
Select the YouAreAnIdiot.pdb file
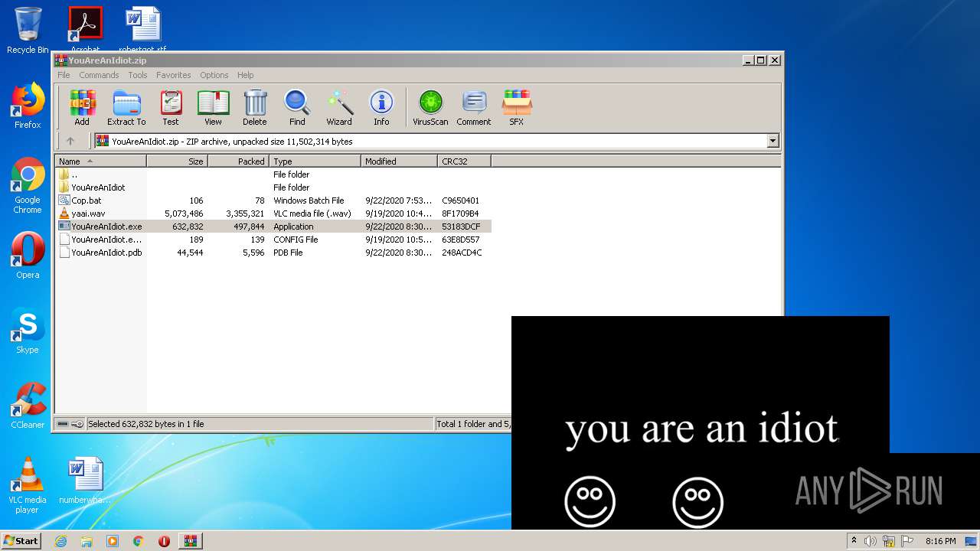pos(273,253)
